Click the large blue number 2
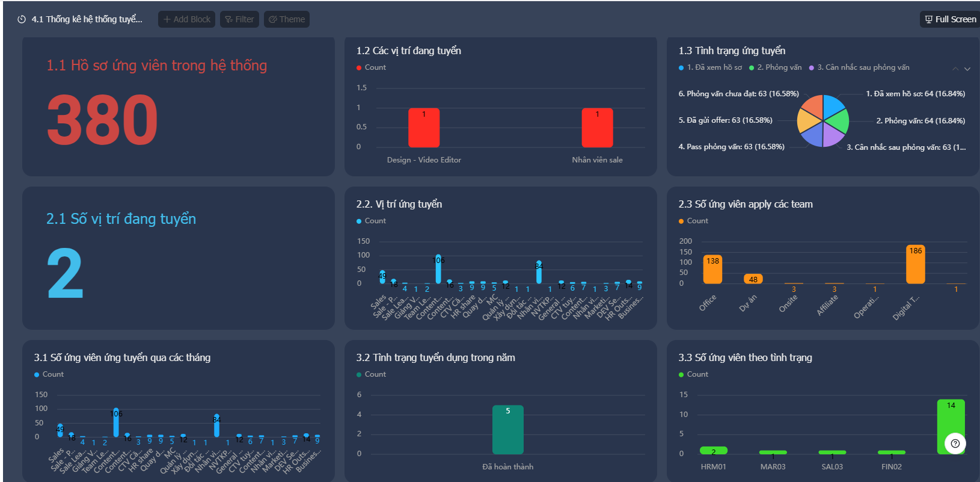Viewport: 980px width, 482px height. click(x=65, y=273)
